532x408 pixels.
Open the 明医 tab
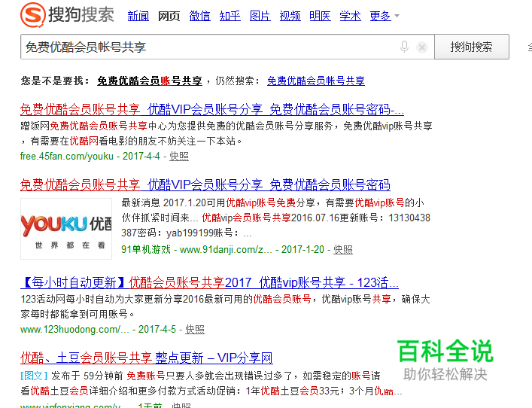(x=320, y=16)
